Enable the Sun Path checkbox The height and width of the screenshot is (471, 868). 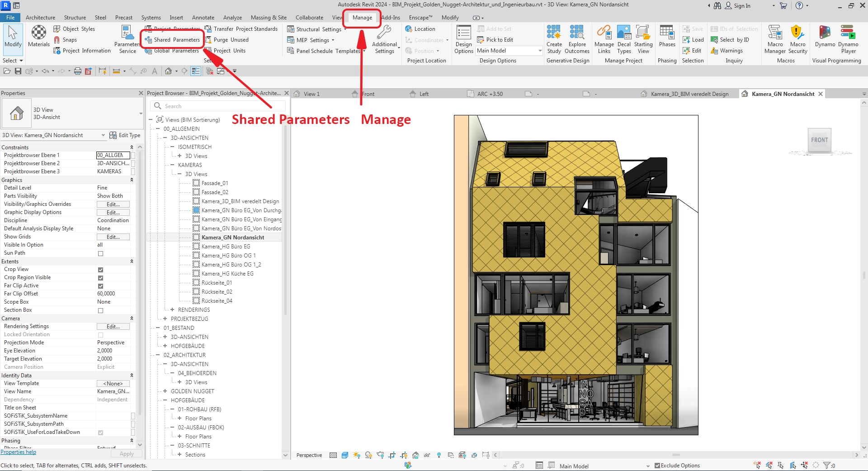click(100, 253)
